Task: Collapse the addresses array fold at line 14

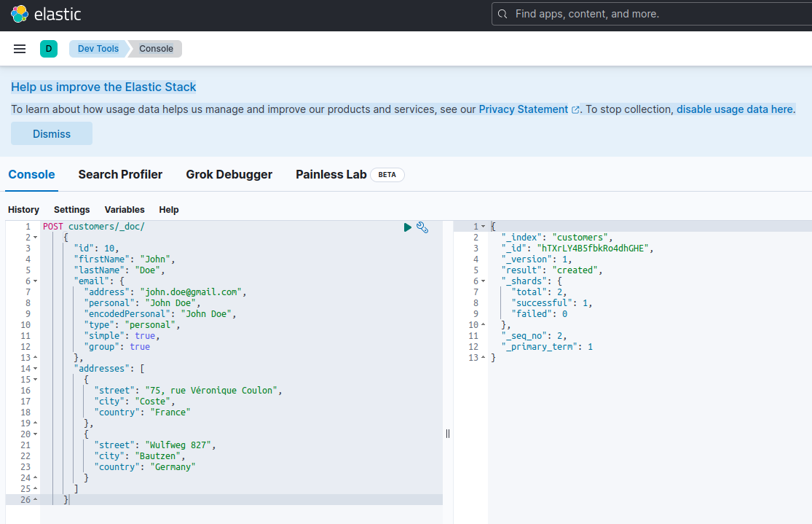Action: [x=35, y=369]
